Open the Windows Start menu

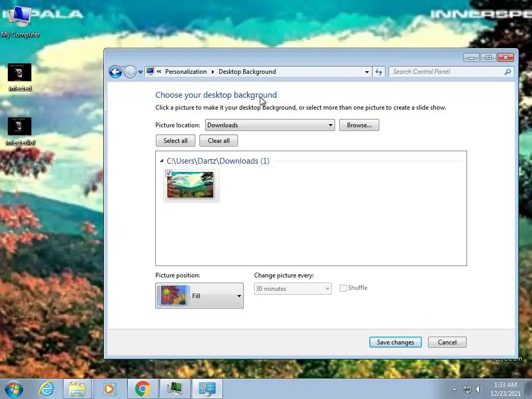14,389
